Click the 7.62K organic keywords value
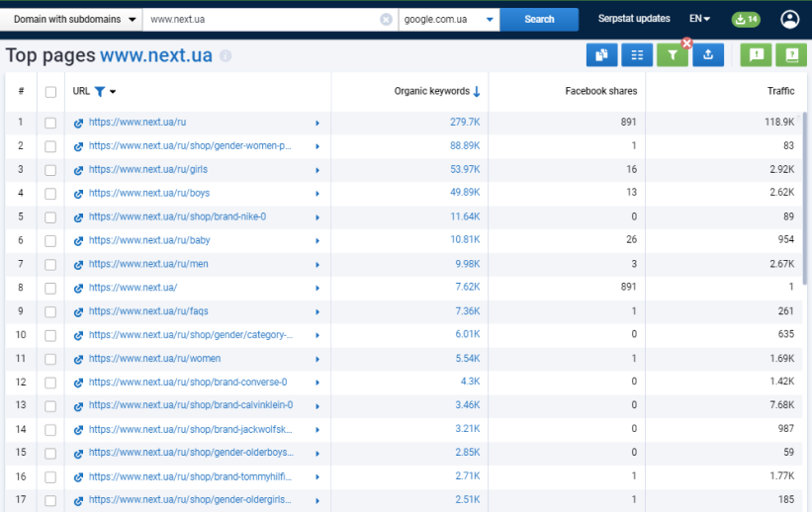Viewport: 812px width, 512px height. pyautogui.click(x=468, y=287)
